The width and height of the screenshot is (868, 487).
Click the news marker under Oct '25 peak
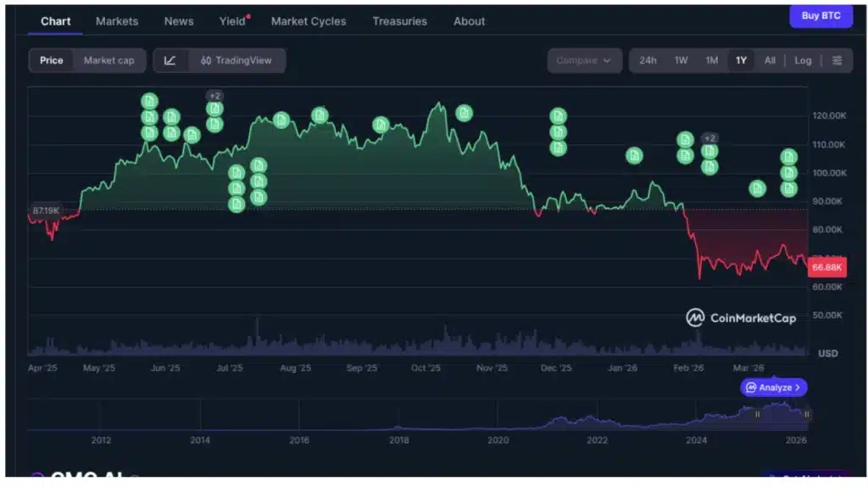tap(464, 113)
